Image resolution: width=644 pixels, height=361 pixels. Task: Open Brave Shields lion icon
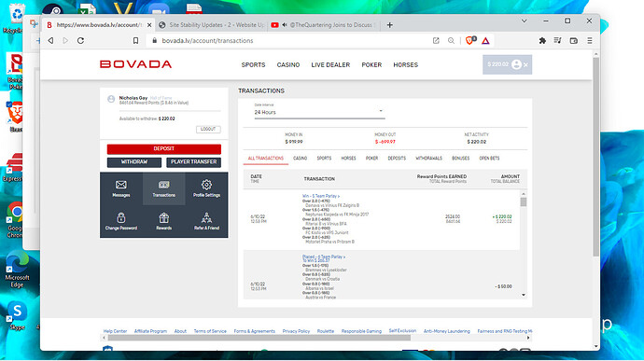(469, 41)
